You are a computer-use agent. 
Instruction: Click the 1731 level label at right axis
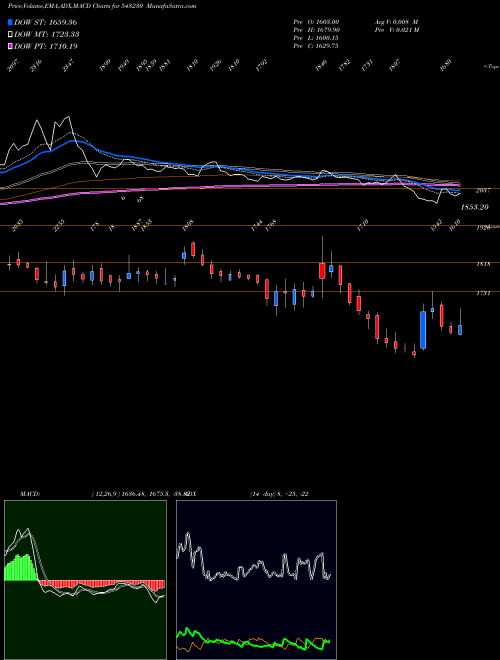[x=483, y=293]
